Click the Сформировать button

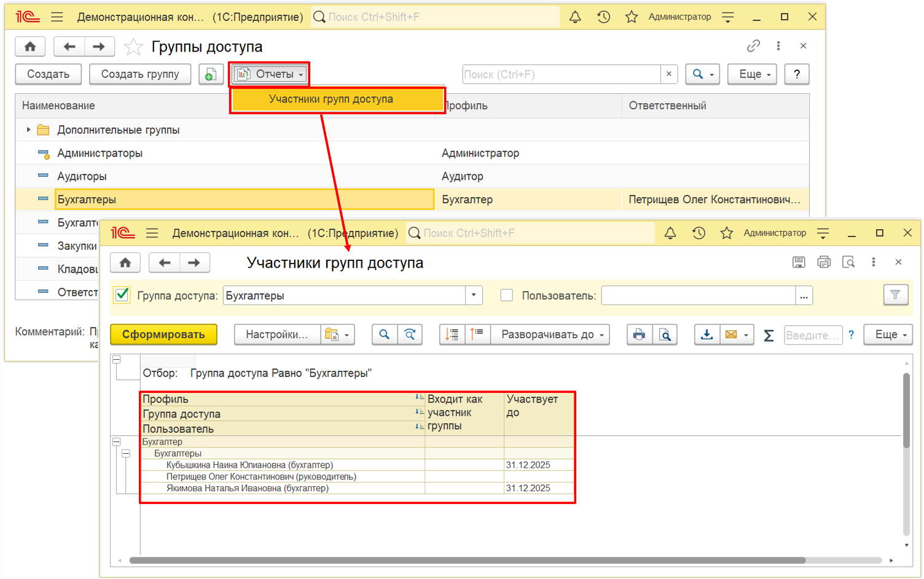tap(163, 335)
